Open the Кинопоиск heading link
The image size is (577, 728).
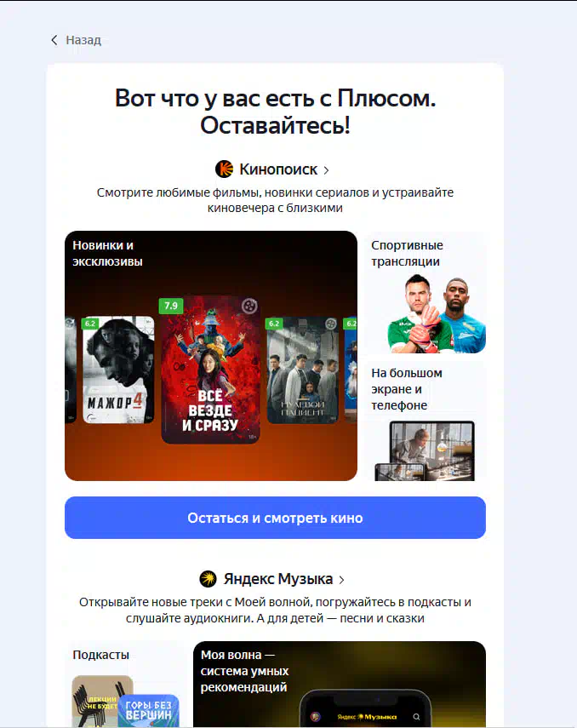278,169
